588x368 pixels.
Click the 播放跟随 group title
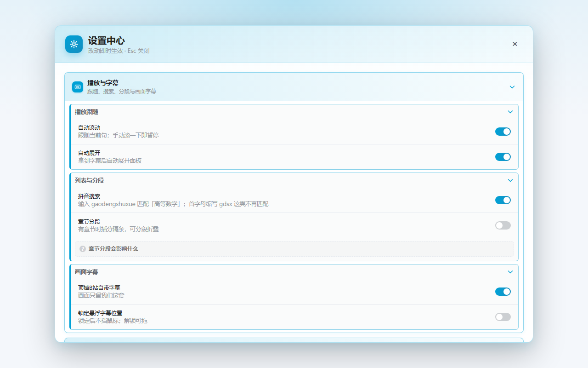pyautogui.click(x=86, y=112)
